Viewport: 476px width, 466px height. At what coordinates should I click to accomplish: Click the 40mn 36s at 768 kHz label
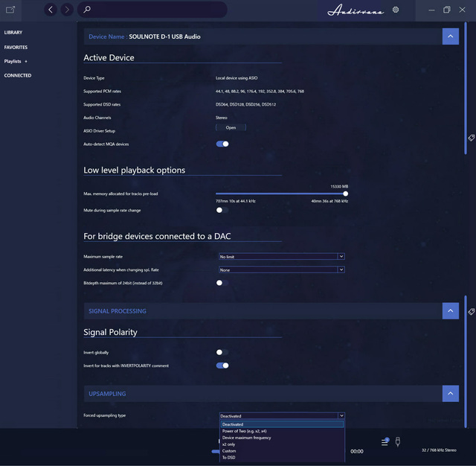[329, 201]
